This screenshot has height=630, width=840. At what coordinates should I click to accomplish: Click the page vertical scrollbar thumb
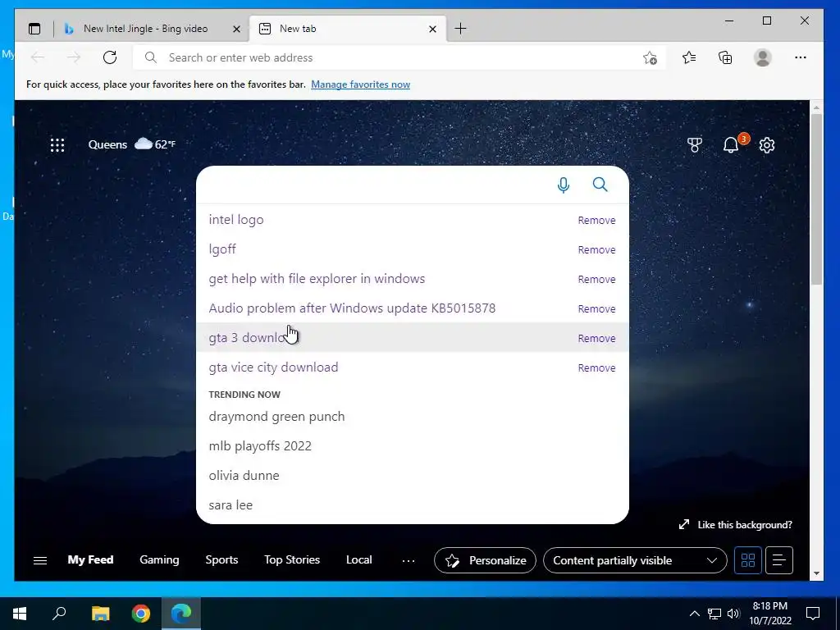(816, 199)
